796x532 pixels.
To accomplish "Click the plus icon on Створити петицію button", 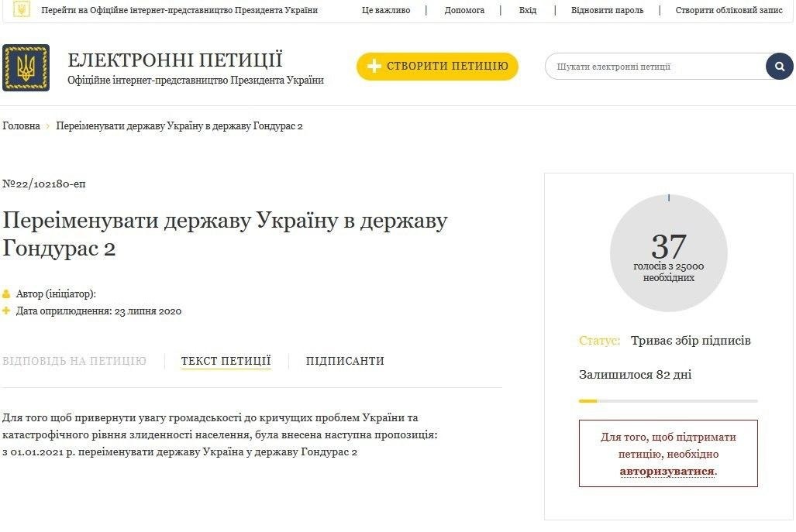I will [x=374, y=66].
